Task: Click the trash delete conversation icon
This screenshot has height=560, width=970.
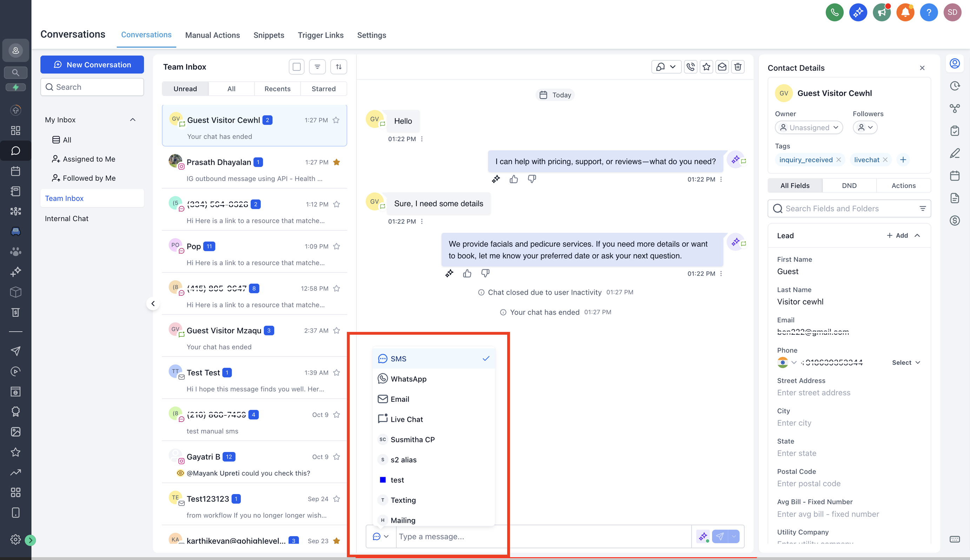Action: click(737, 67)
